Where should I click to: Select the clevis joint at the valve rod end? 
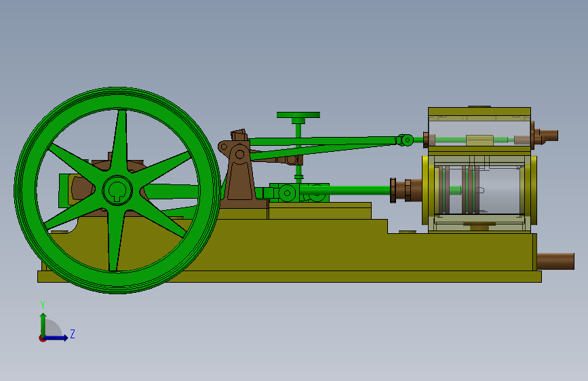406,140
